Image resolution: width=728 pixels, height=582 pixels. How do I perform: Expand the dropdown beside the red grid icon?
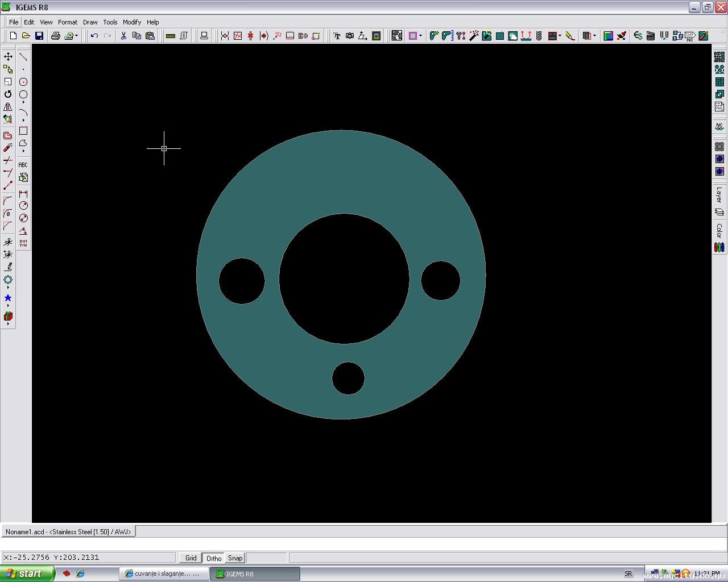click(x=560, y=36)
